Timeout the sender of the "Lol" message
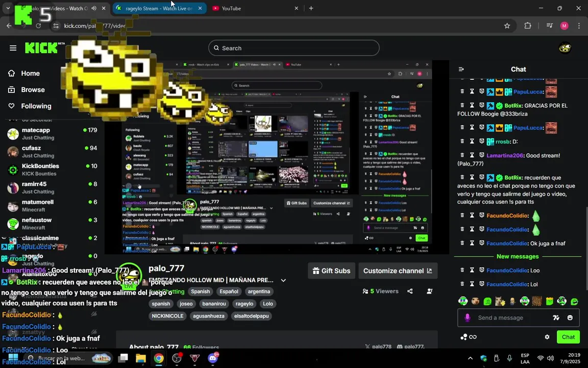Viewport: 588px width, 368px height. click(x=472, y=284)
